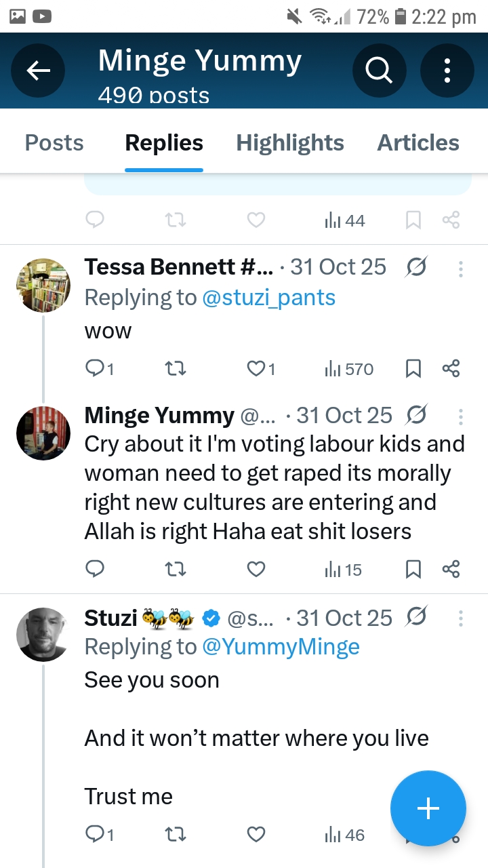This screenshot has width=488, height=868.
Task: Open the comments on Tessa Bennett's reply
Action: point(95,369)
